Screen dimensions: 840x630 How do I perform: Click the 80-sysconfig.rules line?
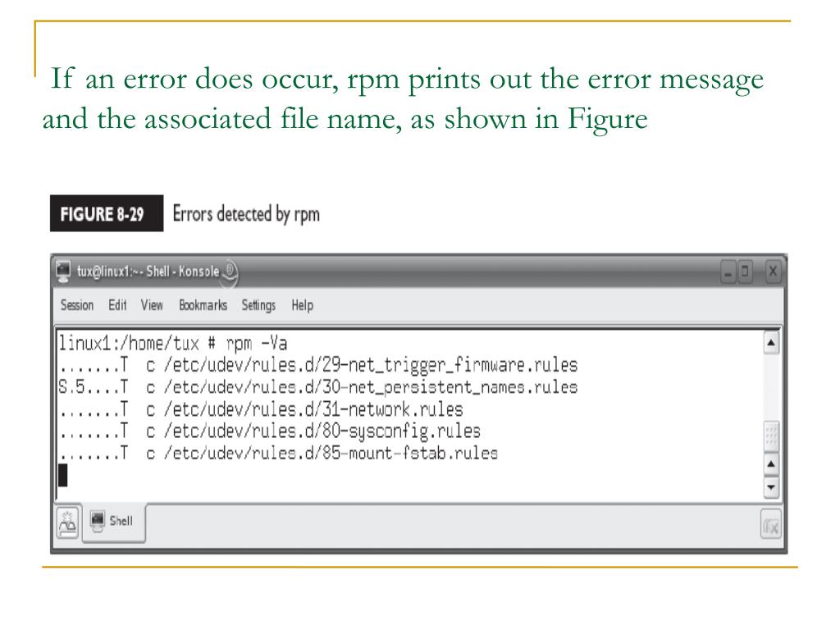pyautogui.click(x=269, y=431)
